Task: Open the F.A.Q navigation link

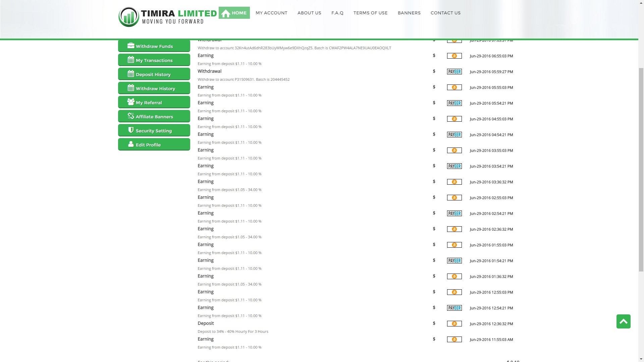Action: point(337,13)
